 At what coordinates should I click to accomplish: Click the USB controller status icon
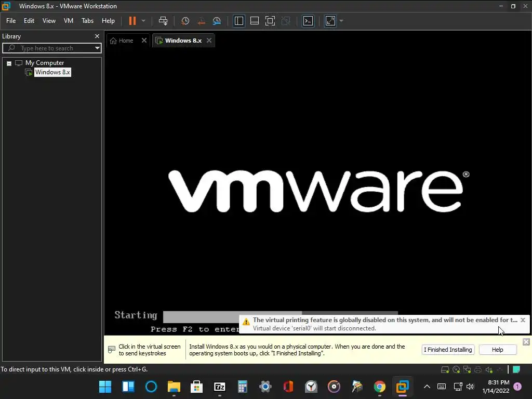pyautogui.click(x=500, y=370)
